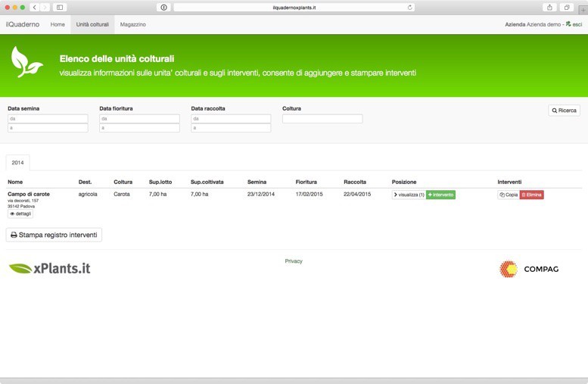Click the 'agricola' destination cell
This screenshot has height=384, width=588.
pyautogui.click(x=88, y=194)
